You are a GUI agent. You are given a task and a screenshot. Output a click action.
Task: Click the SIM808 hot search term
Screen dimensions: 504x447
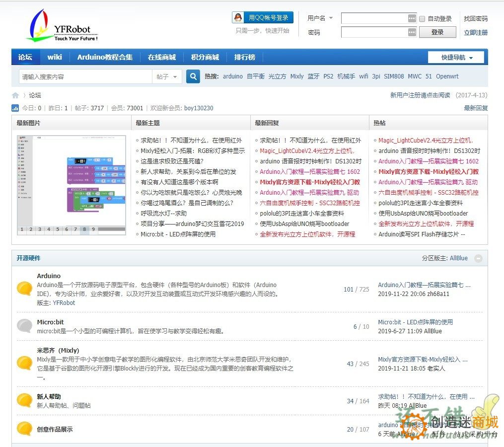tap(394, 76)
